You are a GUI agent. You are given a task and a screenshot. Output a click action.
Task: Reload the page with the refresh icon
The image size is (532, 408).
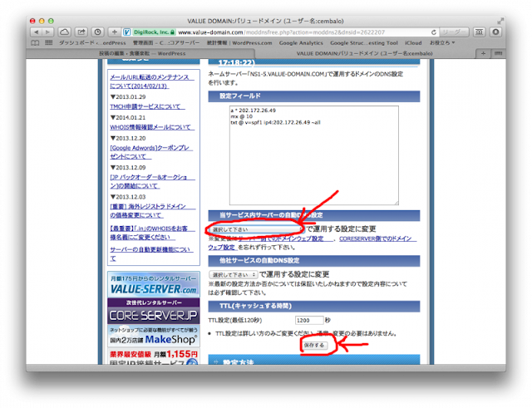(x=434, y=32)
